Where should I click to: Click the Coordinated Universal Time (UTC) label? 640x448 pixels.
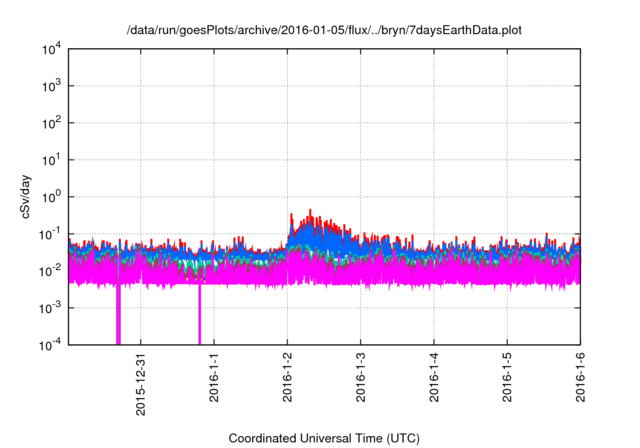[x=324, y=438]
